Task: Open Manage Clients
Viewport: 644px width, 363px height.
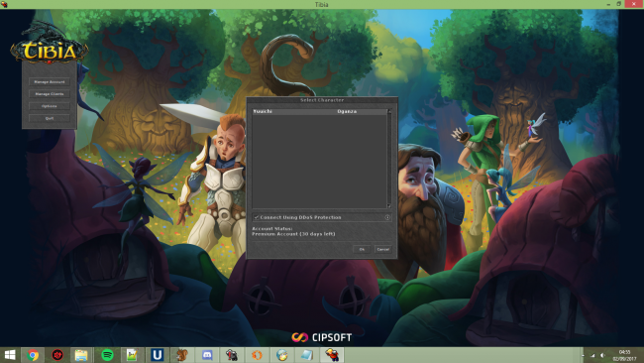Action: (50, 94)
